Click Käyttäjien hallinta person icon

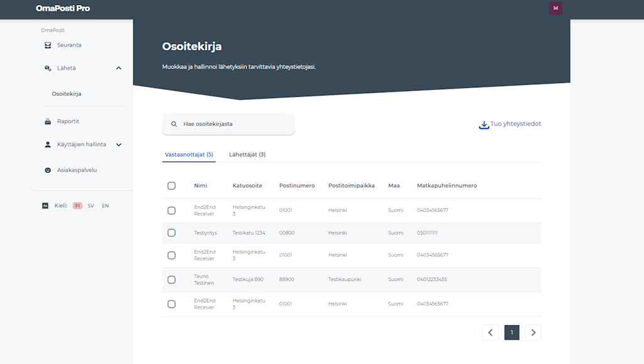click(x=48, y=145)
